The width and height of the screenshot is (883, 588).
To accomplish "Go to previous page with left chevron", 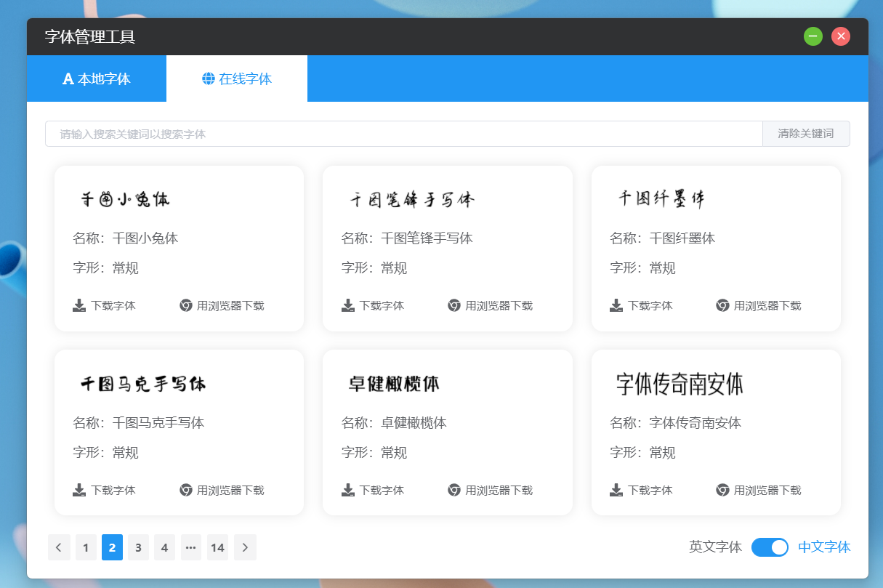I will point(59,547).
